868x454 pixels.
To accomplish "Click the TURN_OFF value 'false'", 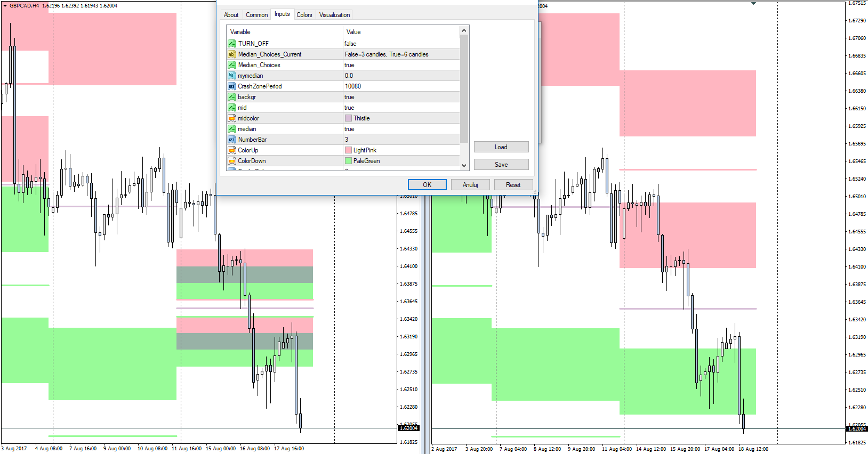I will [x=350, y=44].
